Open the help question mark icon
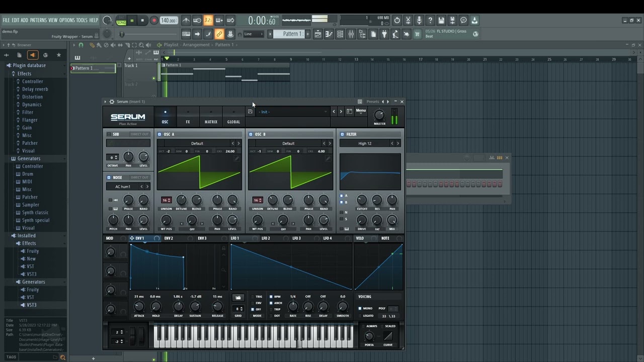Image resolution: width=644 pixels, height=362 pixels. click(x=430, y=21)
